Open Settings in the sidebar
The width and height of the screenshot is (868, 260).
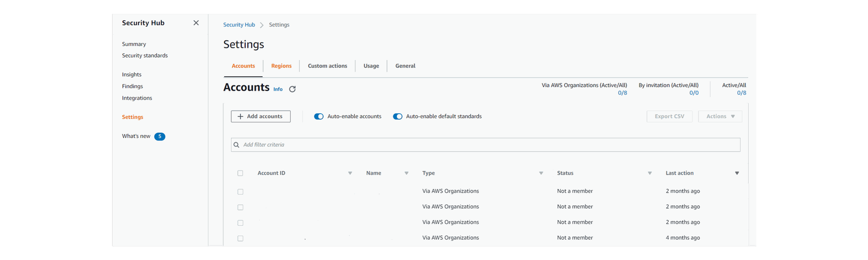132,117
